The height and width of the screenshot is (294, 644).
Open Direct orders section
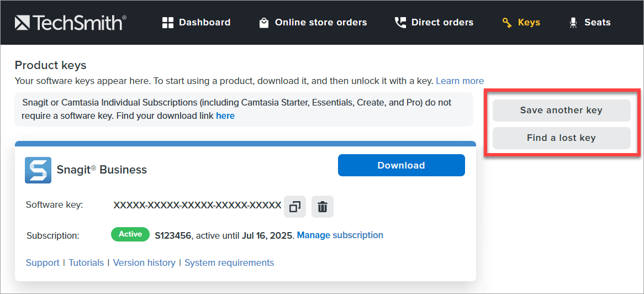click(x=434, y=23)
